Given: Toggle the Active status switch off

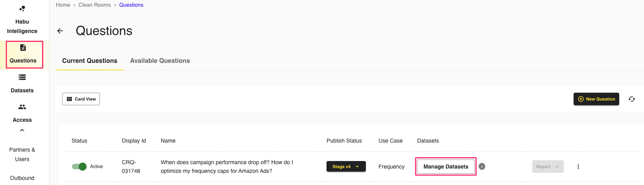Looking at the screenshot, I should point(79,167).
